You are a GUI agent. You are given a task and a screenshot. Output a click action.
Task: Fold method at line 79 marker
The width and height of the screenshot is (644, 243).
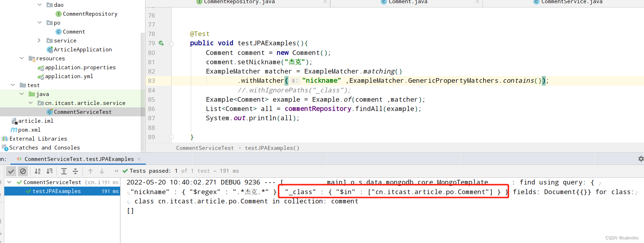coord(172,44)
